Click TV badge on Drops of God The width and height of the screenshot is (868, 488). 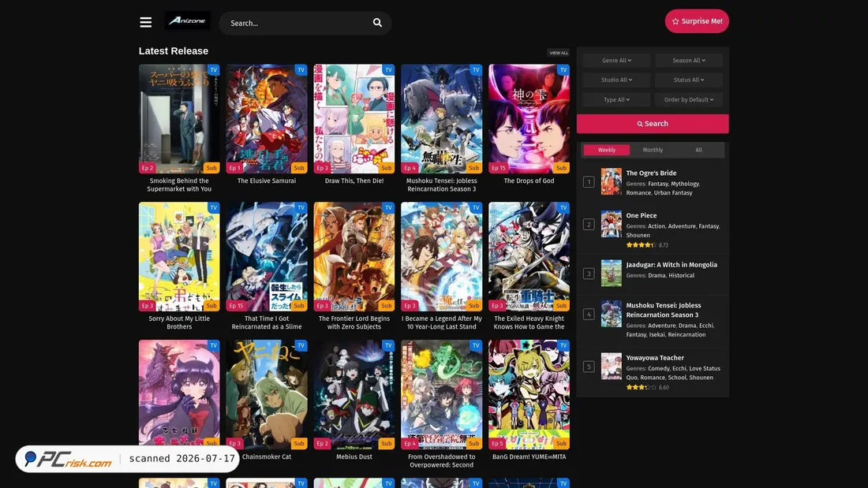(563, 69)
